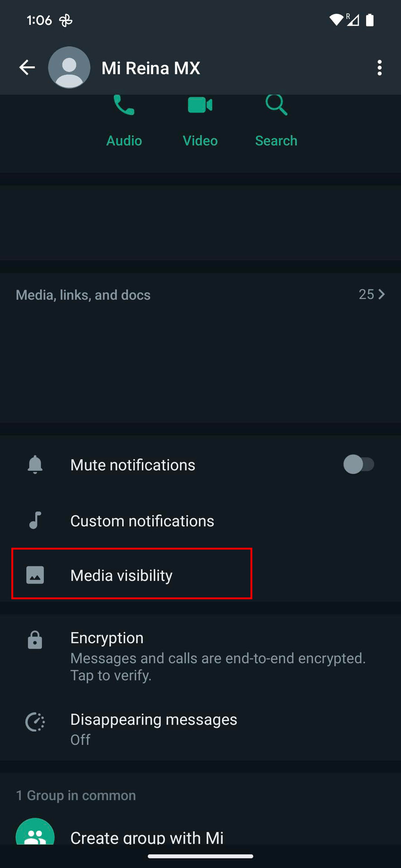Open Media, links, and docs section
The image size is (401, 868).
coord(83,295)
